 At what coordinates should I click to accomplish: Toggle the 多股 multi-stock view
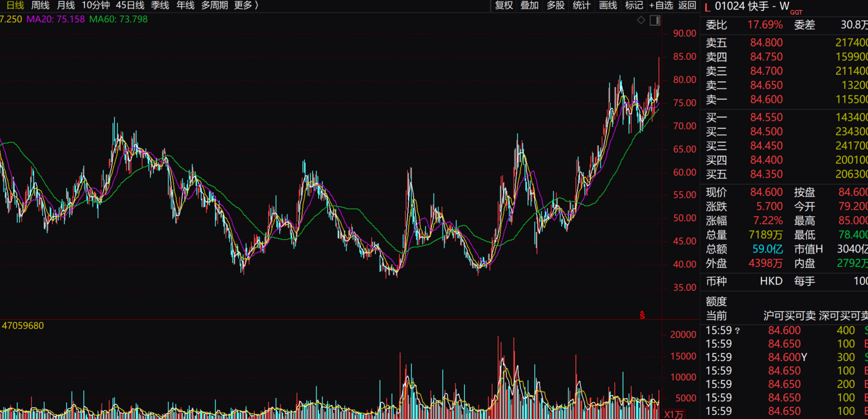tap(556, 5)
